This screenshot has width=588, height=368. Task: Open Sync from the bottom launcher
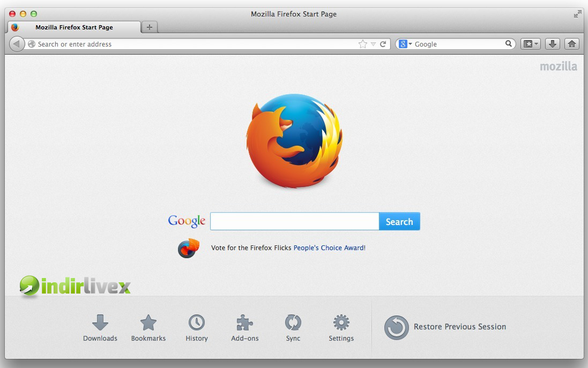pyautogui.click(x=293, y=328)
